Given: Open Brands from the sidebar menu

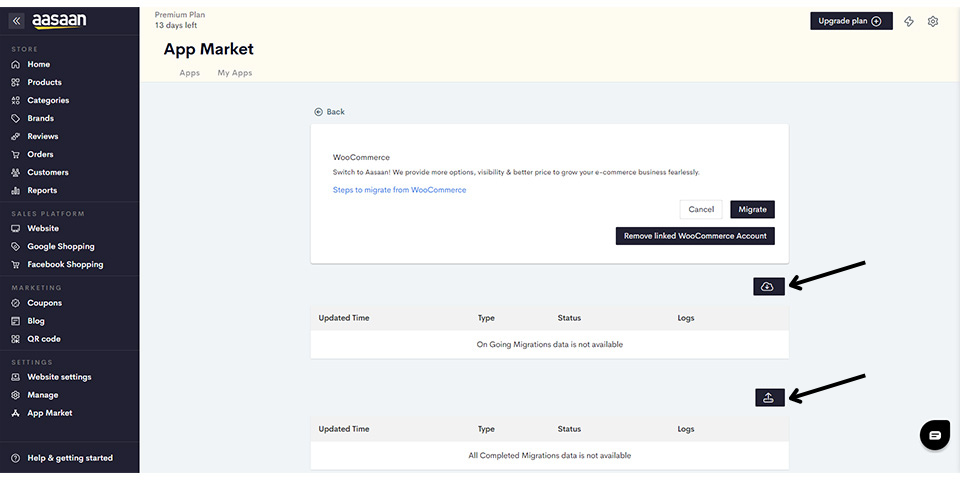Looking at the screenshot, I should tap(40, 118).
